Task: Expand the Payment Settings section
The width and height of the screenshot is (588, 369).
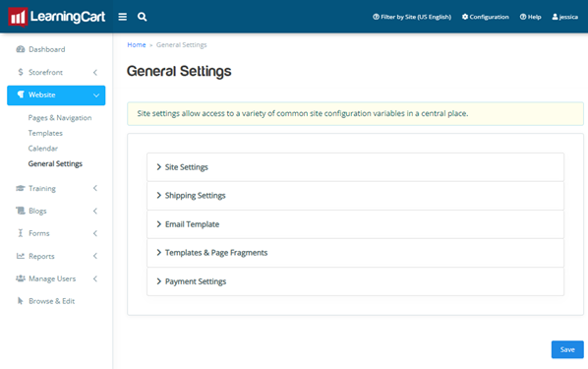Action: [x=355, y=281]
